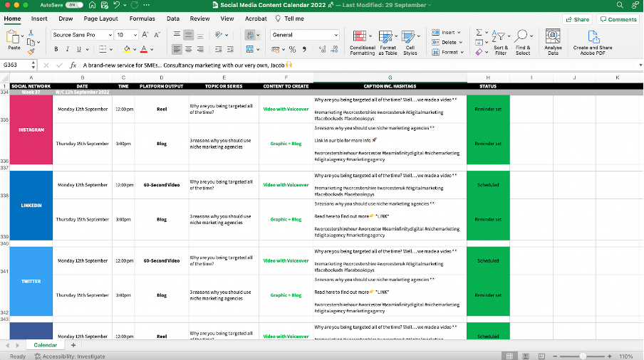Toggle Bold formatting
Image resolution: width=644 pixels, height=360 pixels.
[x=57, y=49]
